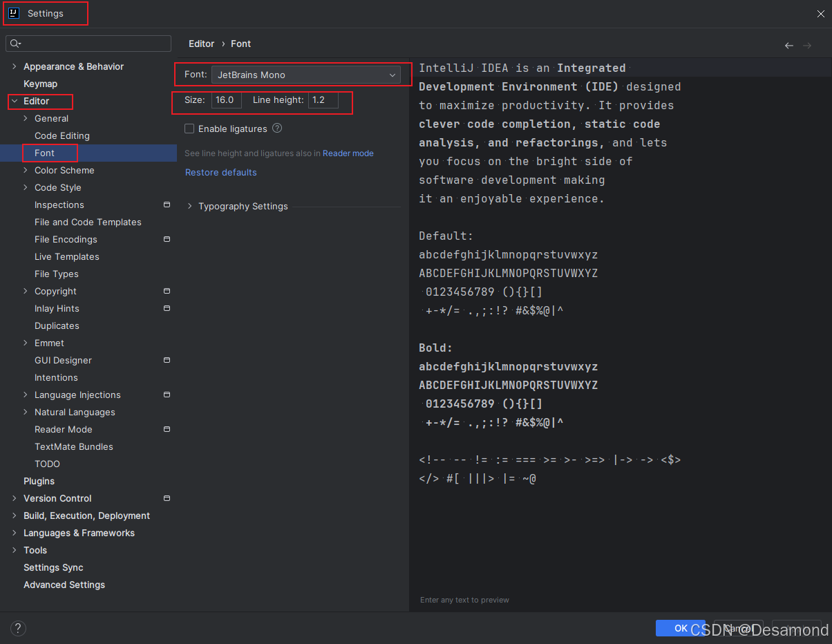Viewport: 832px width, 644px height.
Task: Follow the Reader mode link
Action: (348, 153)
